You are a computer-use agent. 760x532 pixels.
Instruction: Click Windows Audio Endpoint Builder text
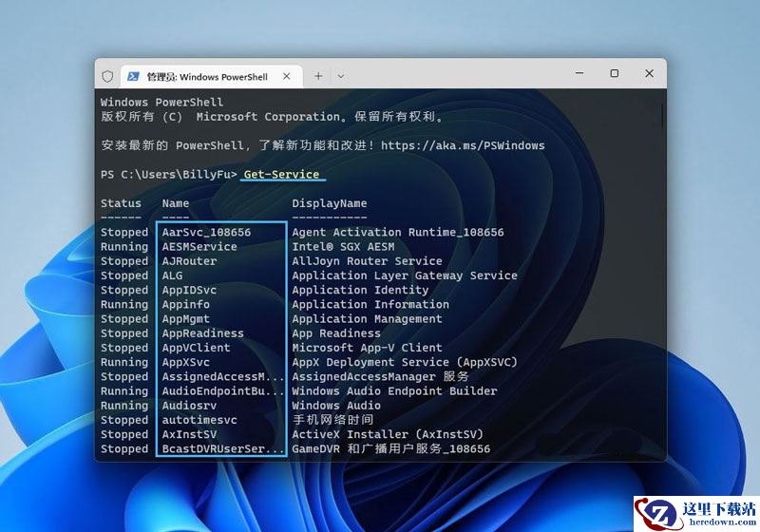pyautogui.click(x=394, y=391)
